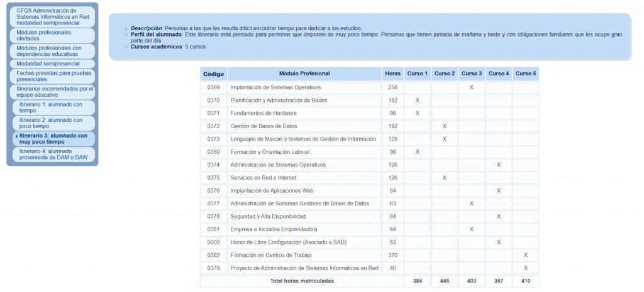
Task: Click the X in Formación en Centros de Trabajo row
Action: point(526,256)
